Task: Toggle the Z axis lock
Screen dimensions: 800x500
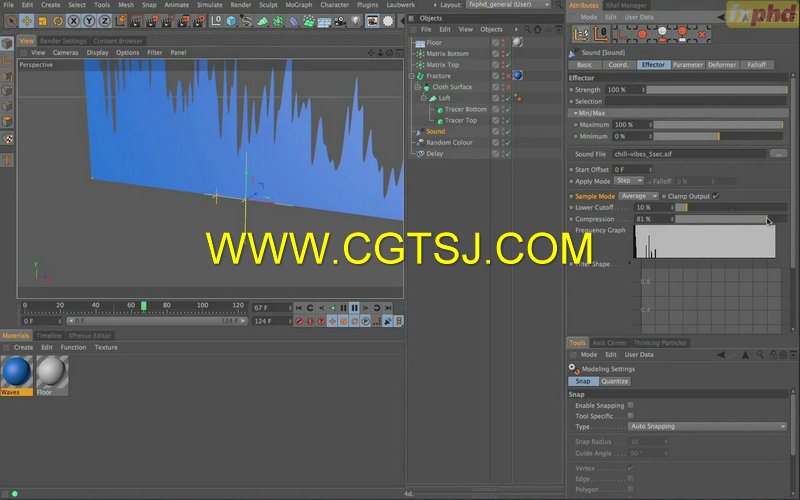Action: pos(104,21)
